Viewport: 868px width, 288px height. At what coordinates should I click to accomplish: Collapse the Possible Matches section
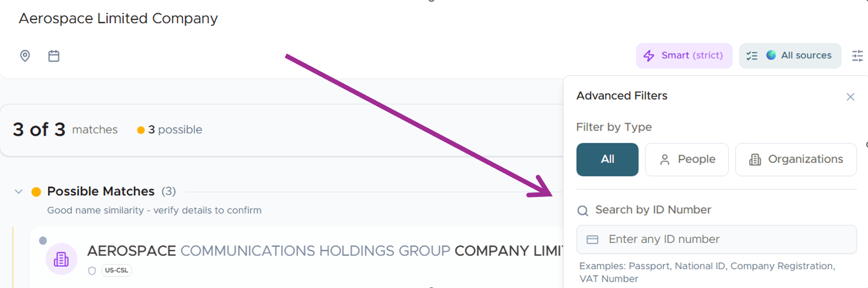tap(19, 191)
